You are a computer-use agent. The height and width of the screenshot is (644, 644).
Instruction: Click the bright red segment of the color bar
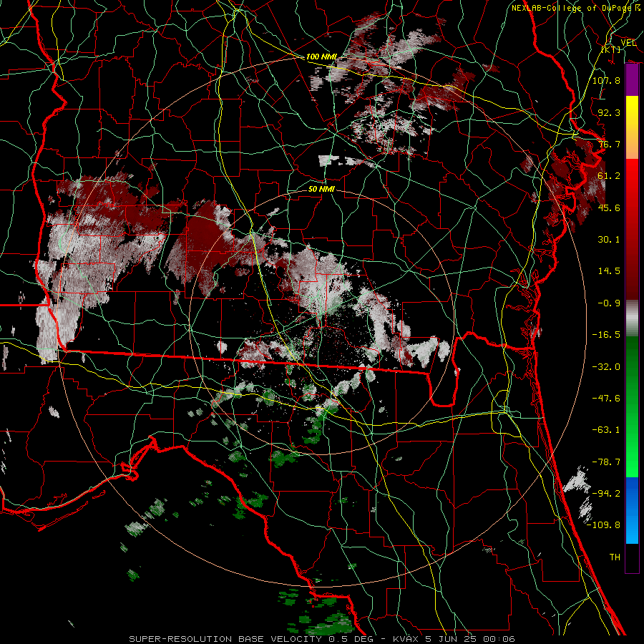point(632,175)
